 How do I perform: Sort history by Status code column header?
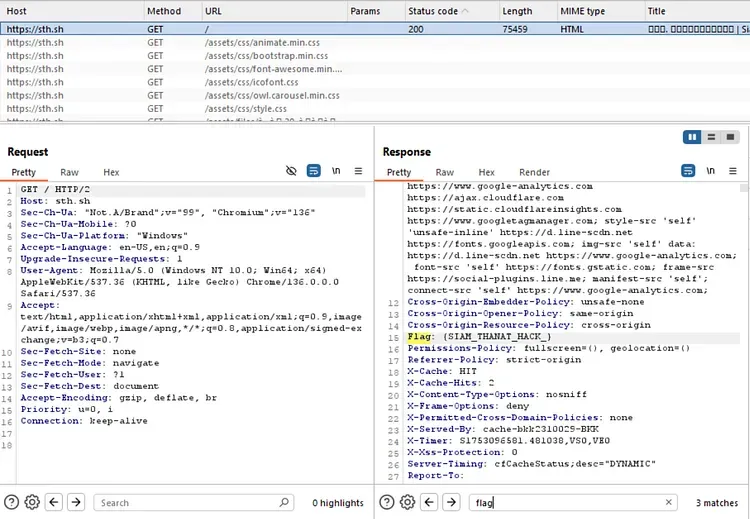click(x=452, y=11)
